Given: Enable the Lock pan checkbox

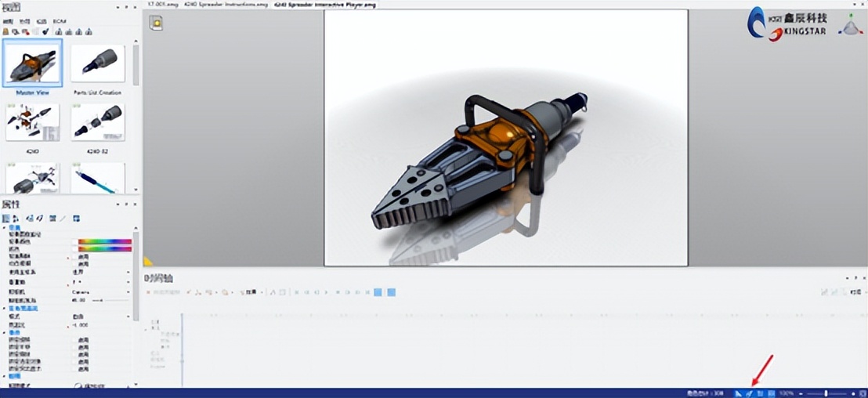Looking at the screenshot, I should click(x=74, y=347).
